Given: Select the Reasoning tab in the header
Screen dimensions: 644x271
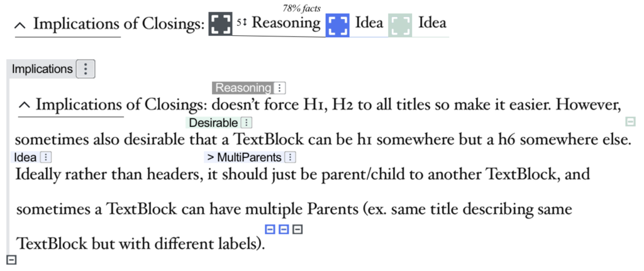Looking at the screenshot, I should pos(286,23).
